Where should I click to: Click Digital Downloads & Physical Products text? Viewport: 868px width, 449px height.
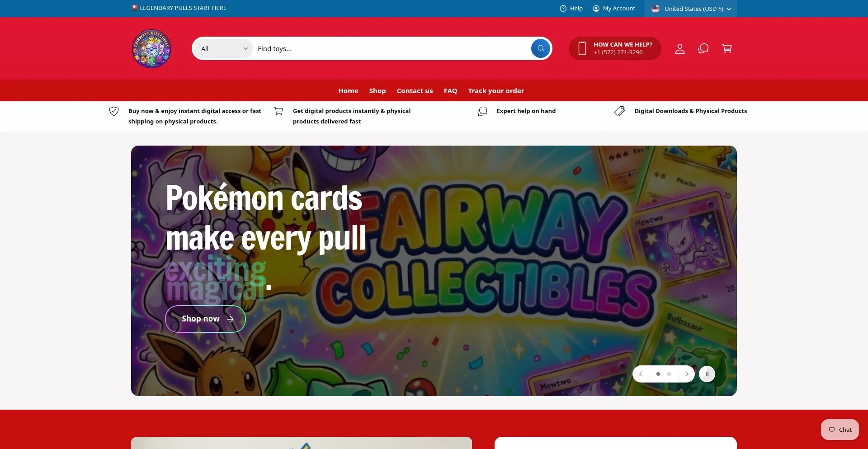click(x=690, y=111)
